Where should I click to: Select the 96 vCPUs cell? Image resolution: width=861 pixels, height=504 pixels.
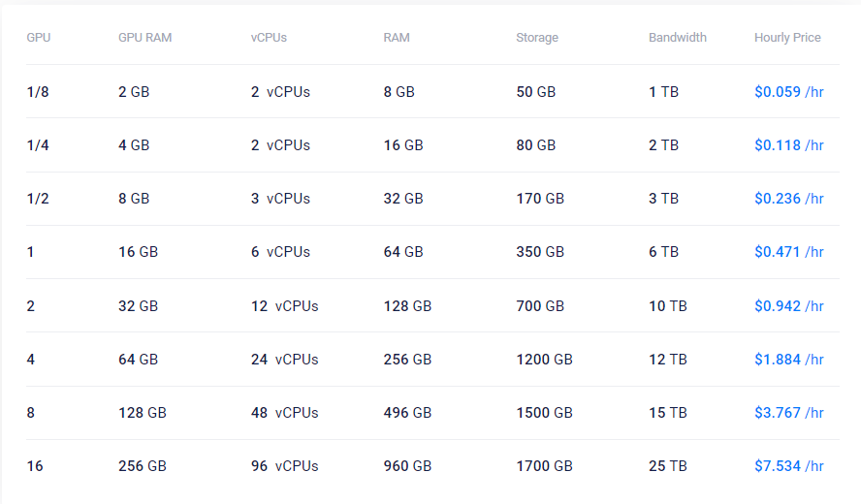coord(284,466)
